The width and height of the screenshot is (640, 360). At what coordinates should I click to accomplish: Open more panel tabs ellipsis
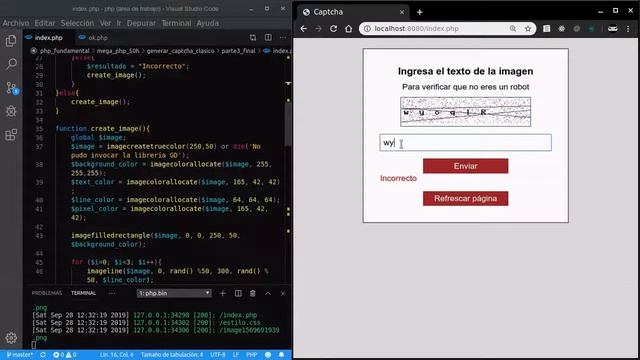(111, 293)
